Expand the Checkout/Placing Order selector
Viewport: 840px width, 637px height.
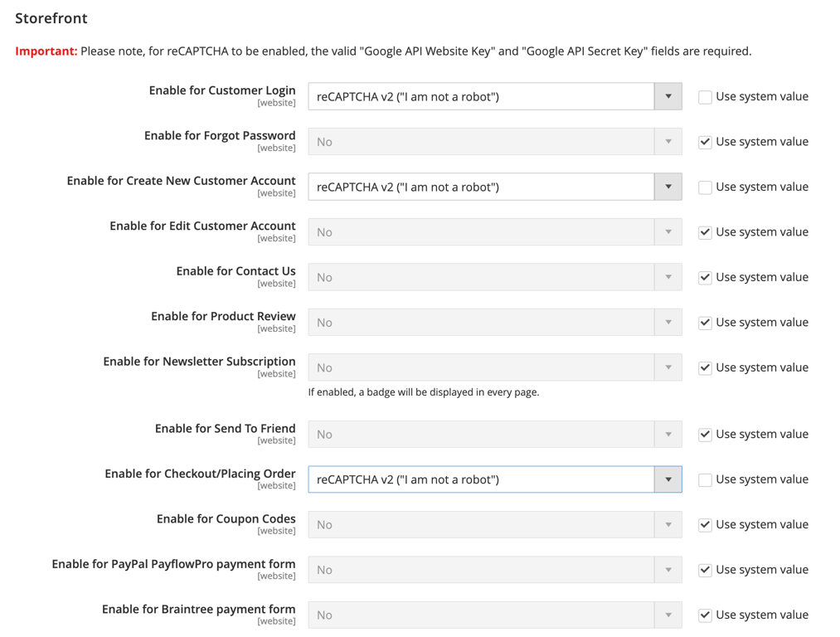(668, 479)
